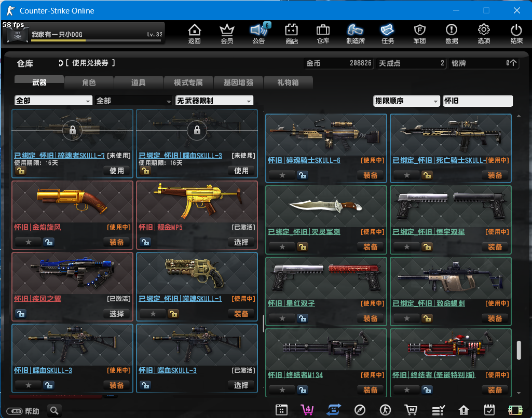Switch to the 武器 tab
Viewport: 532px width, 418px height.
click(39, 82)
